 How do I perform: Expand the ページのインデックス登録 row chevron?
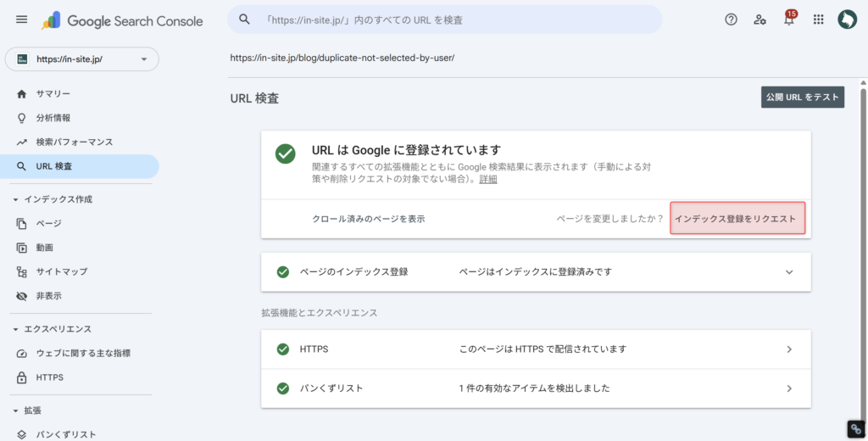tap(789, 272)
